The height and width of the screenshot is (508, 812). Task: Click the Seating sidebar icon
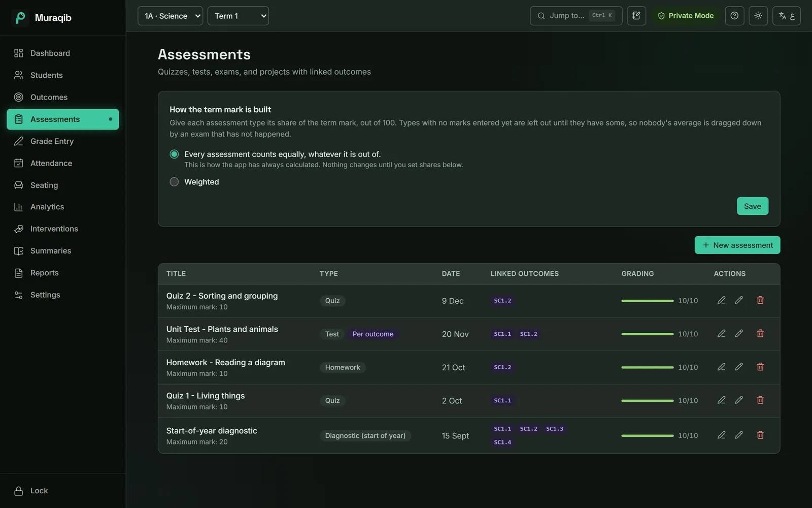(19, 185)
